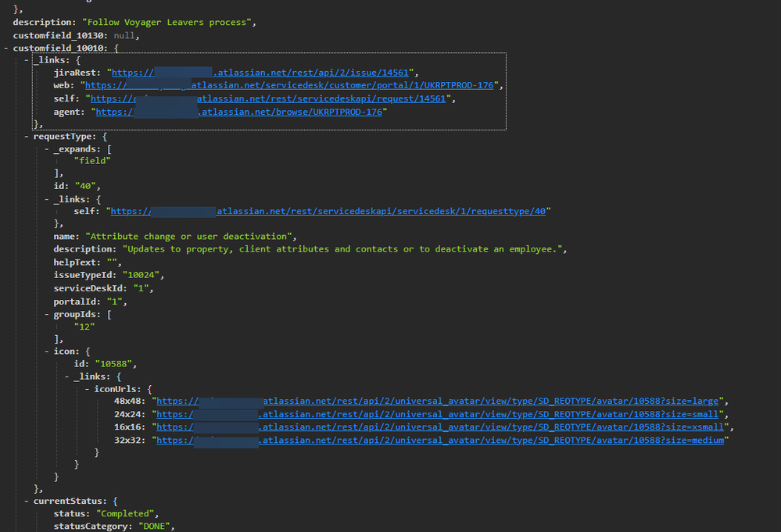Open the web customer portal UKRPTPROD-176 link
781x532 pixels.
pyautogui.click(x=289, y=86)
